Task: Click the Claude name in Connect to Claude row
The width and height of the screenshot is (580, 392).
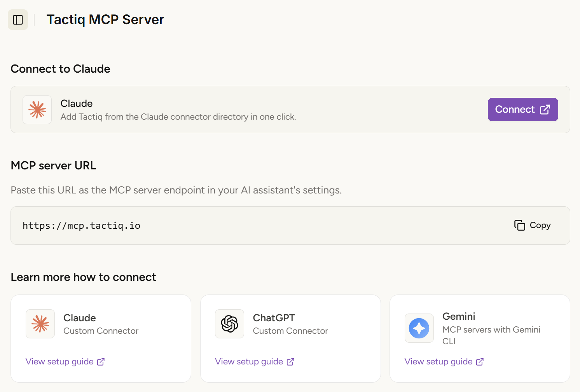Action: tap(77, 104)
